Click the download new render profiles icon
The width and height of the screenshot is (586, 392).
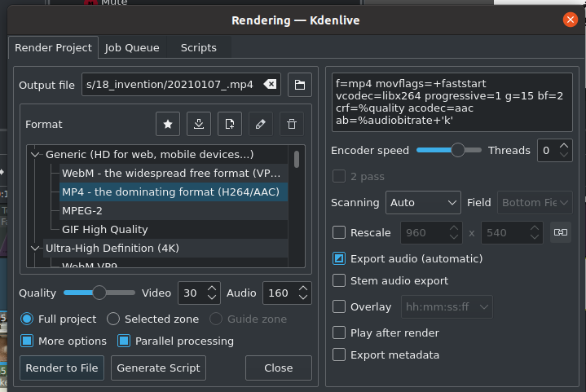click(x=199, y=124)
